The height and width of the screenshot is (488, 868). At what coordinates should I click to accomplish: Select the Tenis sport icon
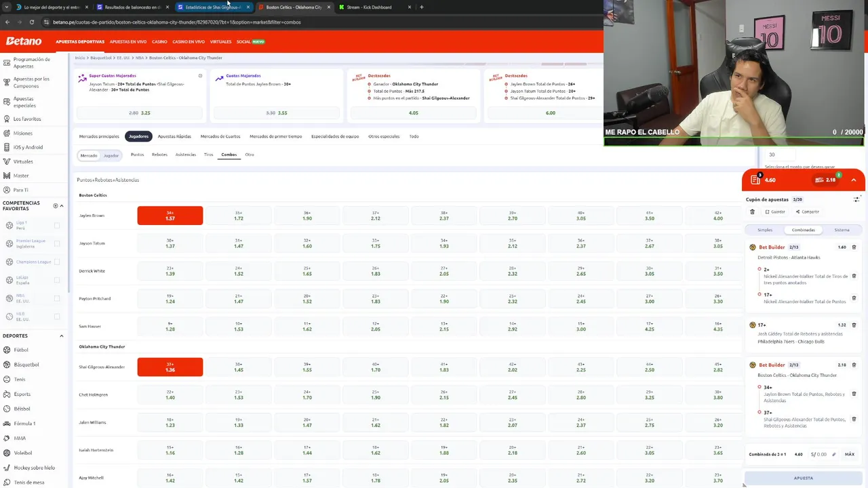click(x=6, y=379)
